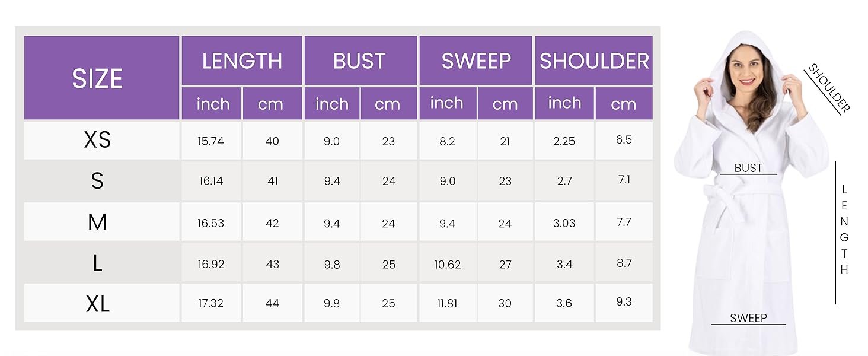Select the 2.25 shoulder inch cell
Viewport: 868px width, 356px height.
pyautogui.click(x=564, y=141)
